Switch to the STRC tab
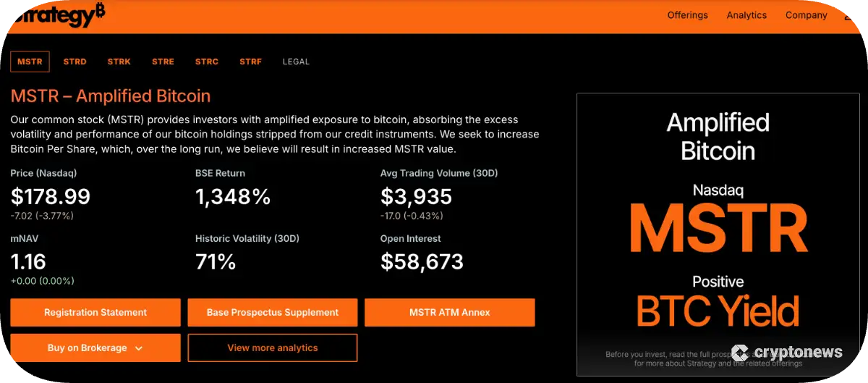Viewport: 868px width, 383px height. (x=206, y=62)
